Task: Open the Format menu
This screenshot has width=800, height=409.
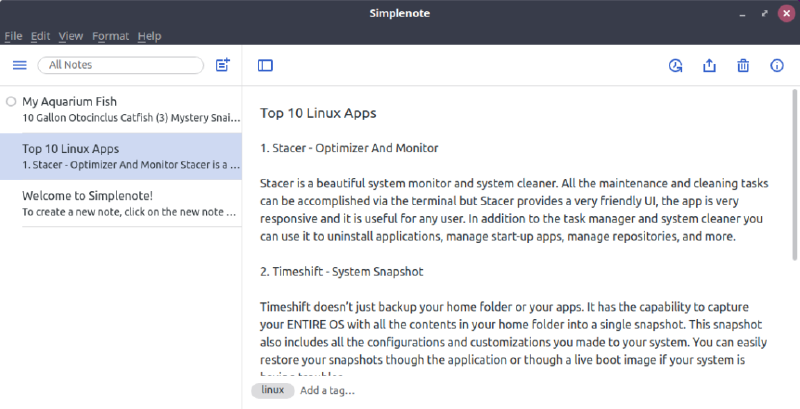Action: tap(110, 36)
